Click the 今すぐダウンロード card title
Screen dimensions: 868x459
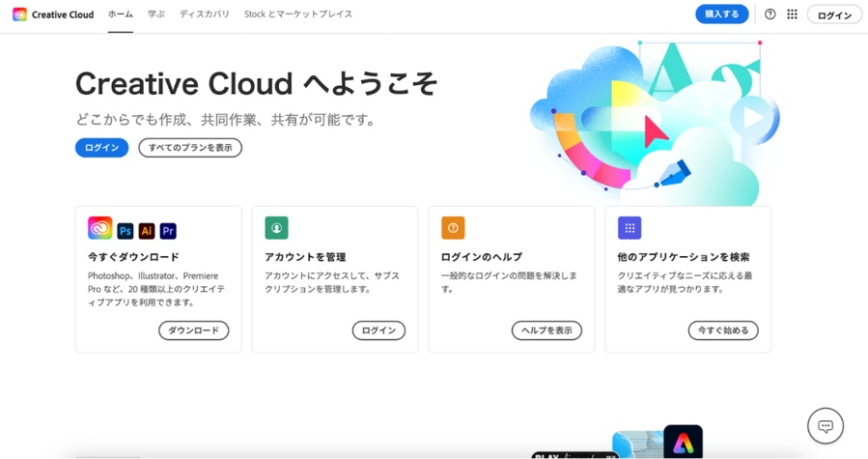click(133, 257)
